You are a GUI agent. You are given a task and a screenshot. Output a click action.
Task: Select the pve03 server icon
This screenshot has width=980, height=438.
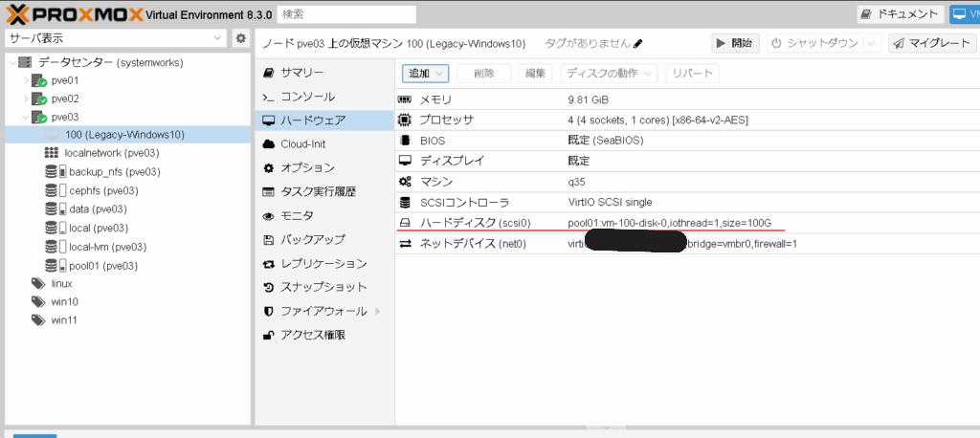coord(39,117)
